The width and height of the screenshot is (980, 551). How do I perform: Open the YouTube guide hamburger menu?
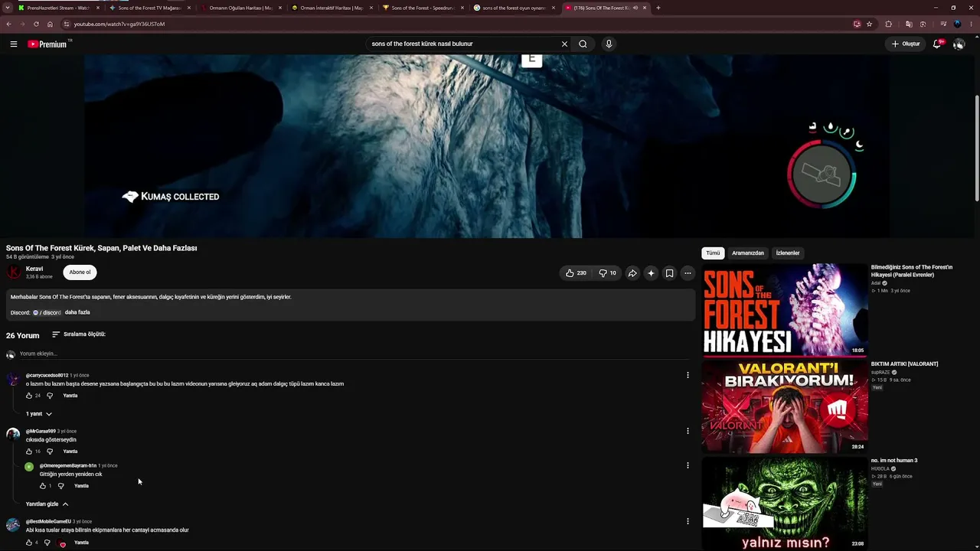(x=14, y=44)
